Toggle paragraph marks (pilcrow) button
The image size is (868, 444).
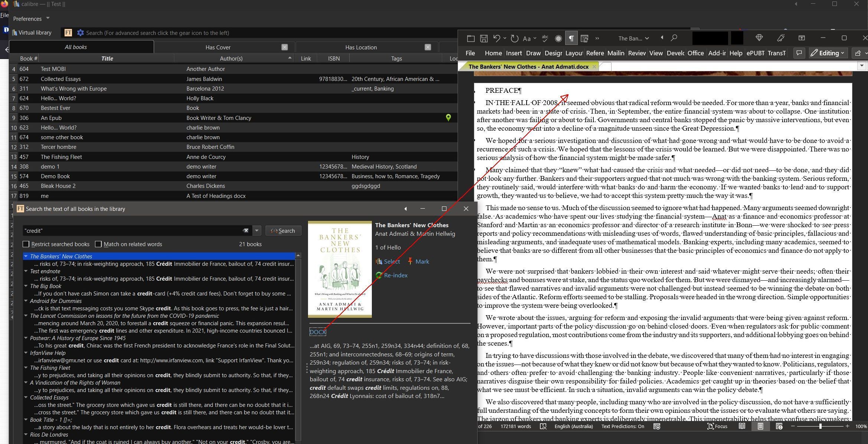(571, 38)
